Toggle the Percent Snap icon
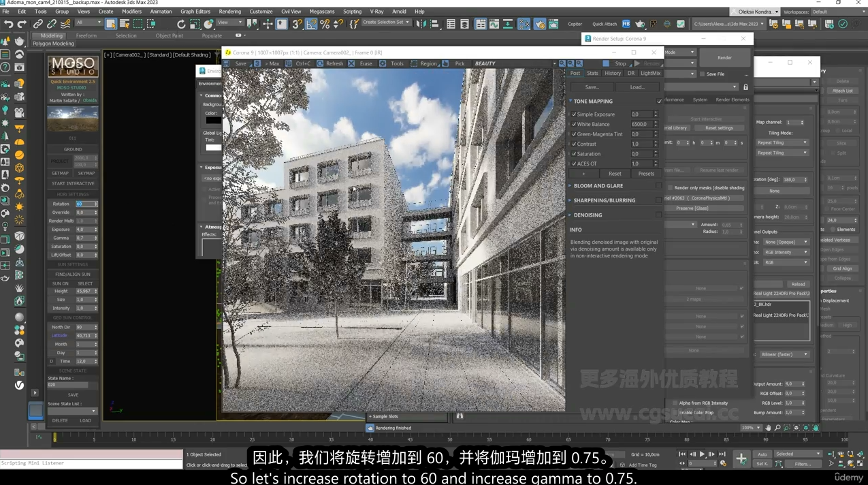This screenshot has width=868, height=485. point(325,24)
